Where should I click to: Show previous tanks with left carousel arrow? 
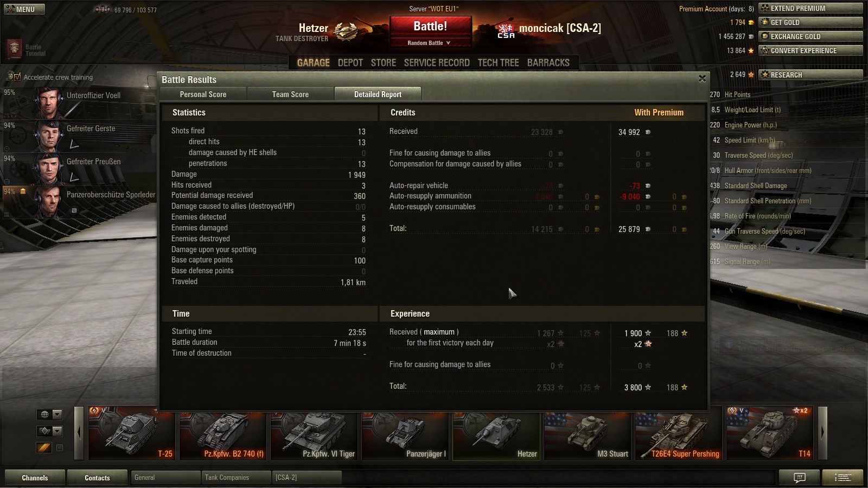coord(79,433)
